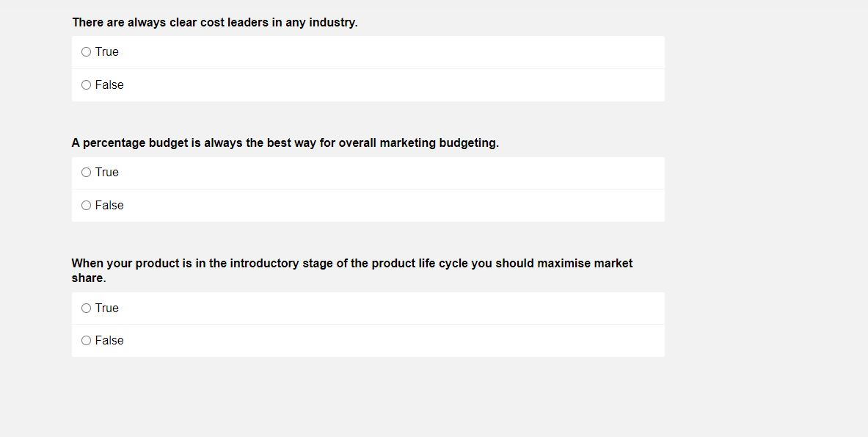Click the percentage budget question heading
Screen dimensions: 868x437
pyautogui.click(x=285, y=142)
